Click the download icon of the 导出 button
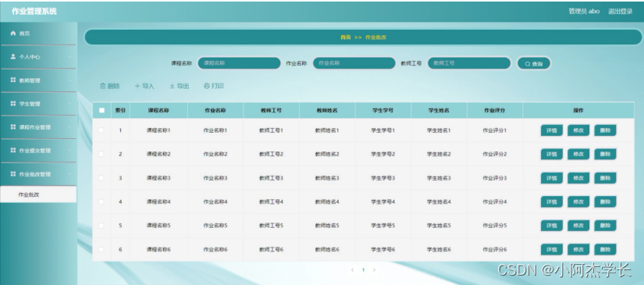This screenshot has width=644, height=285. coord(173,86)
